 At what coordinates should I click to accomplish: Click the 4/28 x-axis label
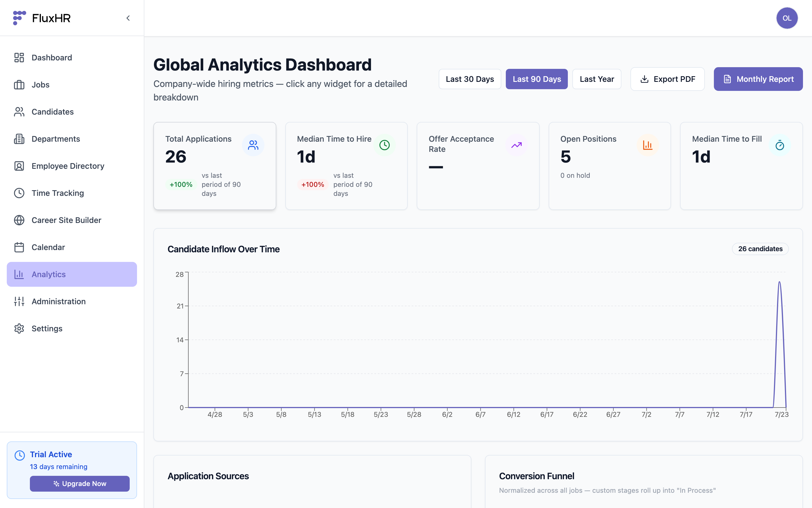point(215,415)
